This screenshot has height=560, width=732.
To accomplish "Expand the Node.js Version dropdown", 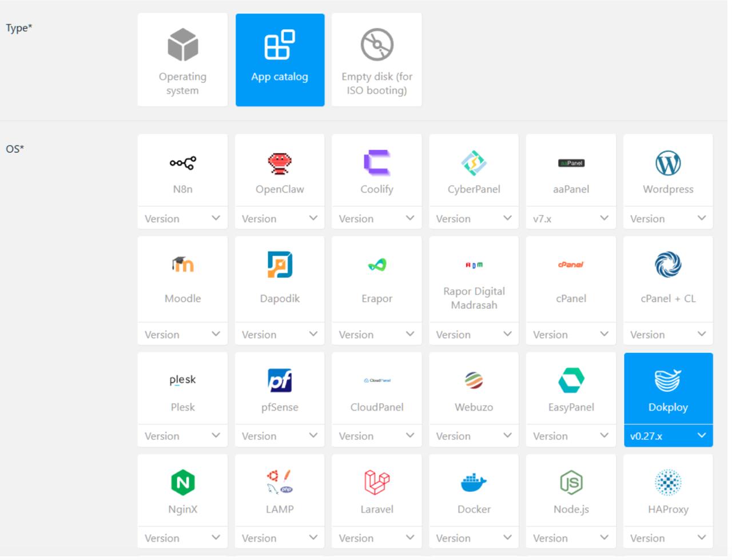I will click(571, 538).
